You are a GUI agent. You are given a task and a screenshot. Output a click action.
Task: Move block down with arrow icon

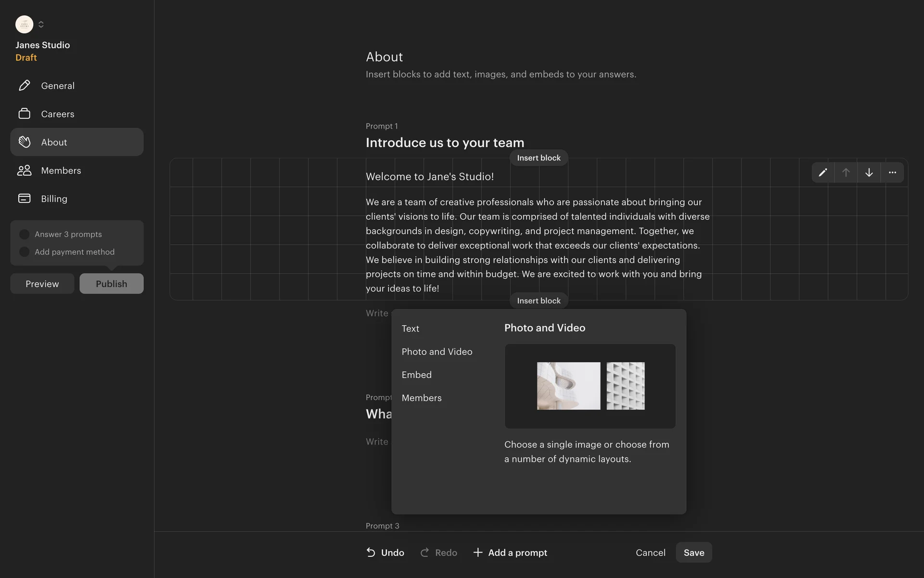coord(869,172)
